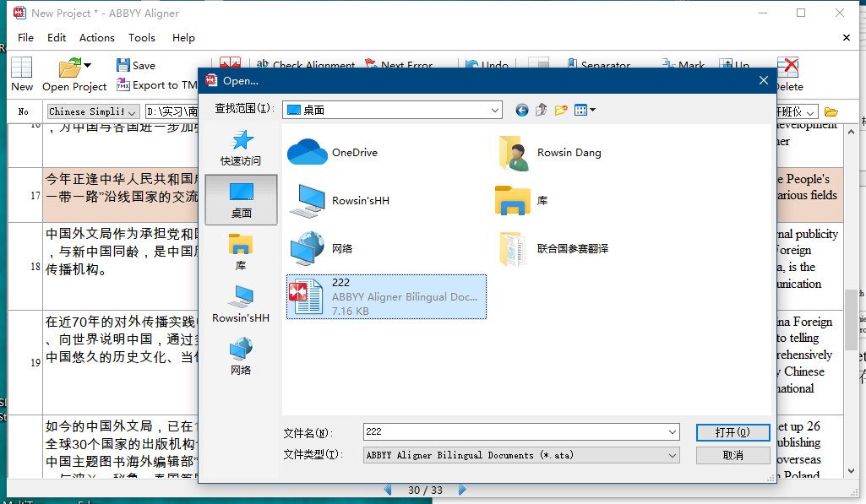866x504 pixels.
Task: Expand the filename history dropdown arrow
Action: point(673,431)
